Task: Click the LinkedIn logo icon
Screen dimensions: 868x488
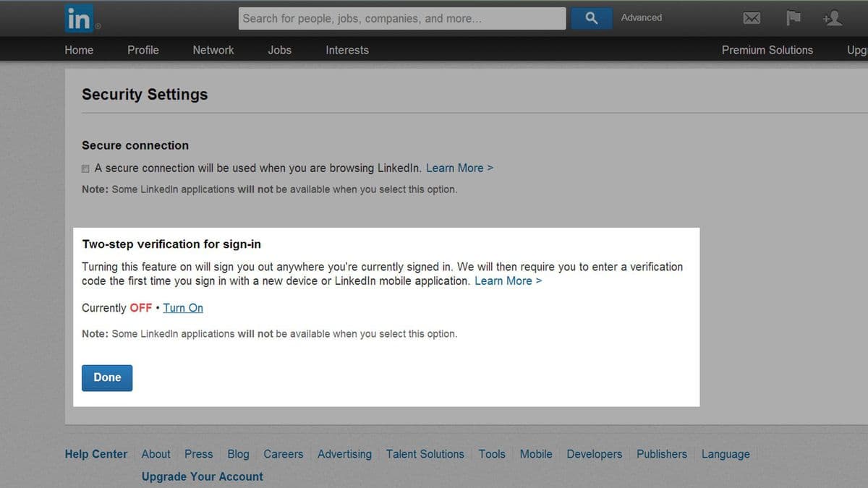Action: coord(78,19)
